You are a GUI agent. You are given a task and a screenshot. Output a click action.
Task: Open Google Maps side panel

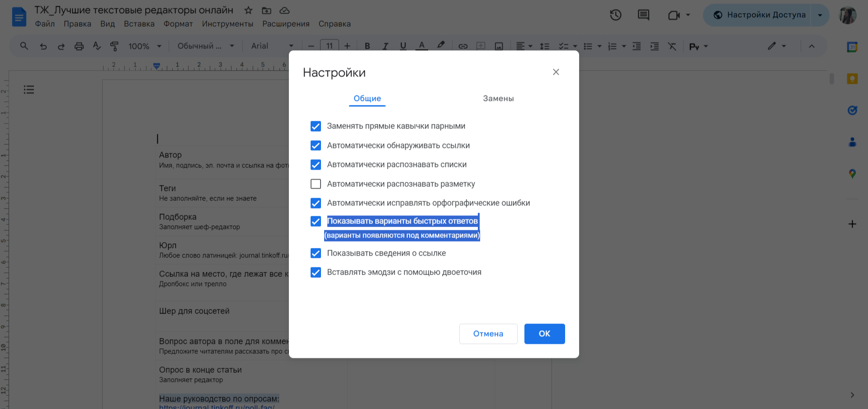click(852, 174)
